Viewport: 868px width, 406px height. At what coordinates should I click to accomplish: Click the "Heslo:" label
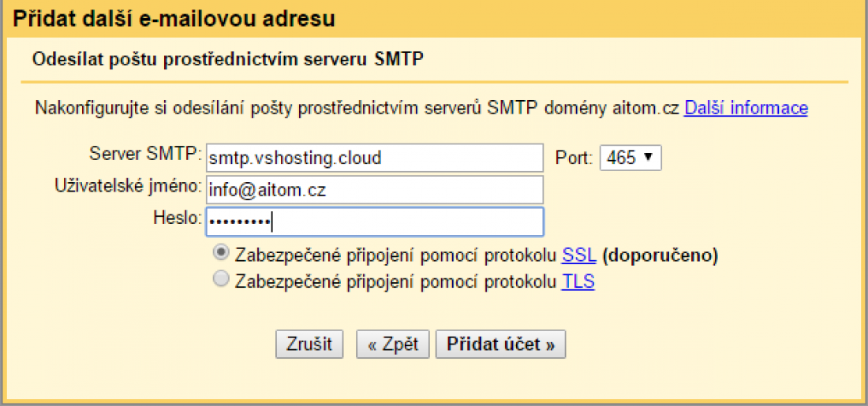click(x=178, y=217)
